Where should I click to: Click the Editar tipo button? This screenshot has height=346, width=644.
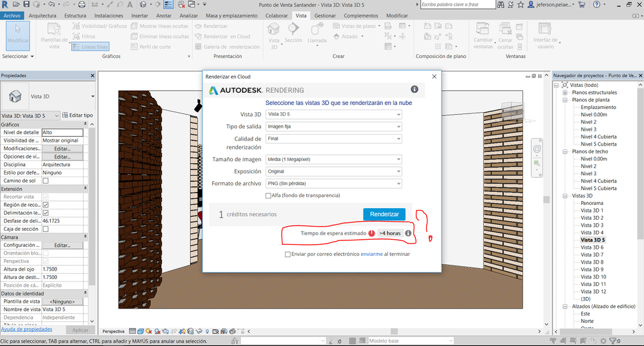tap(77, 115)
